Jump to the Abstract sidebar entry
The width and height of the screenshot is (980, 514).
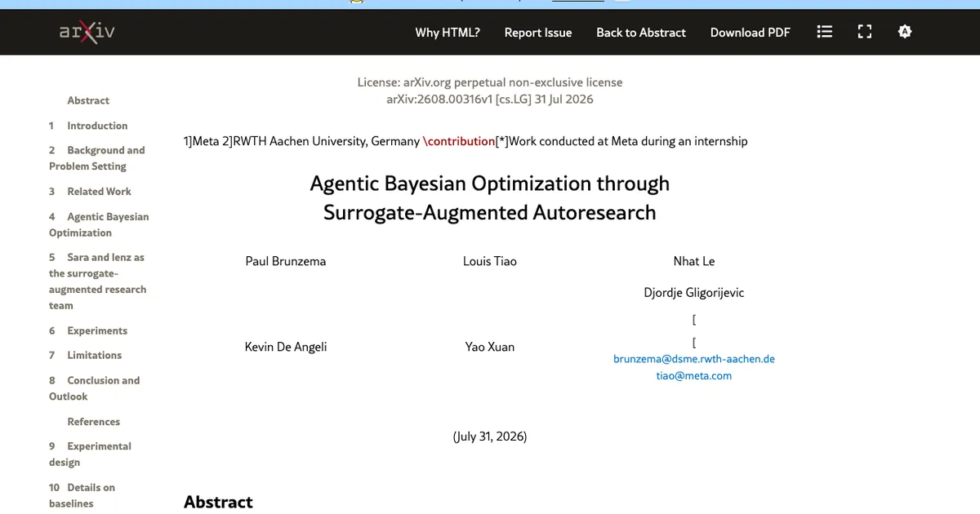tap(88, 100)
